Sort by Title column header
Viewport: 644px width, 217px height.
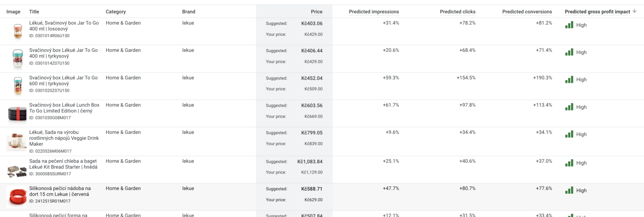coord(34,12)
